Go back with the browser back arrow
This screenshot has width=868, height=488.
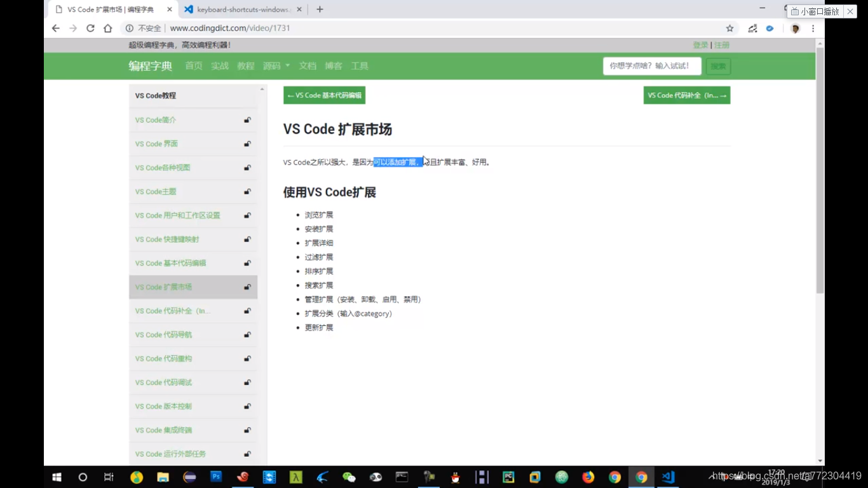[56, 29]
